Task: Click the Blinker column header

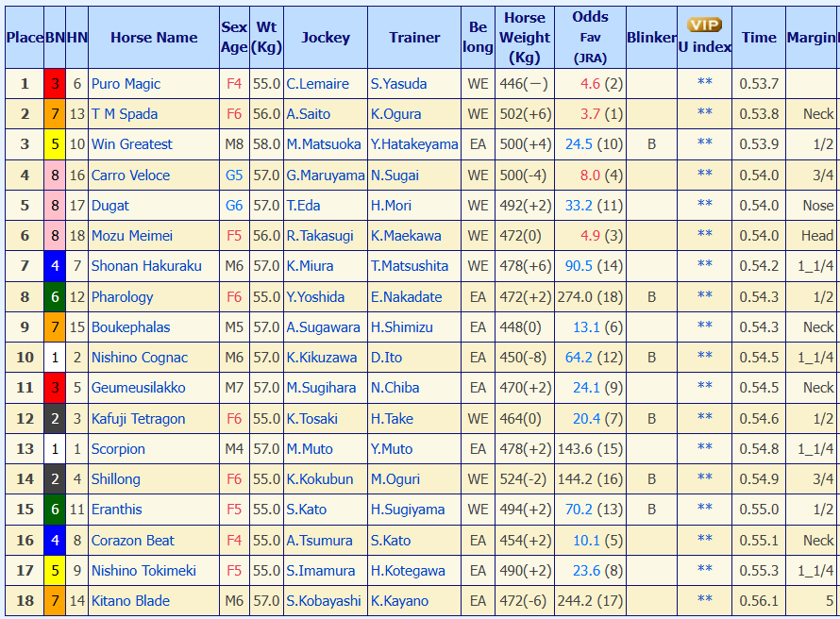Action: point(651,38)
